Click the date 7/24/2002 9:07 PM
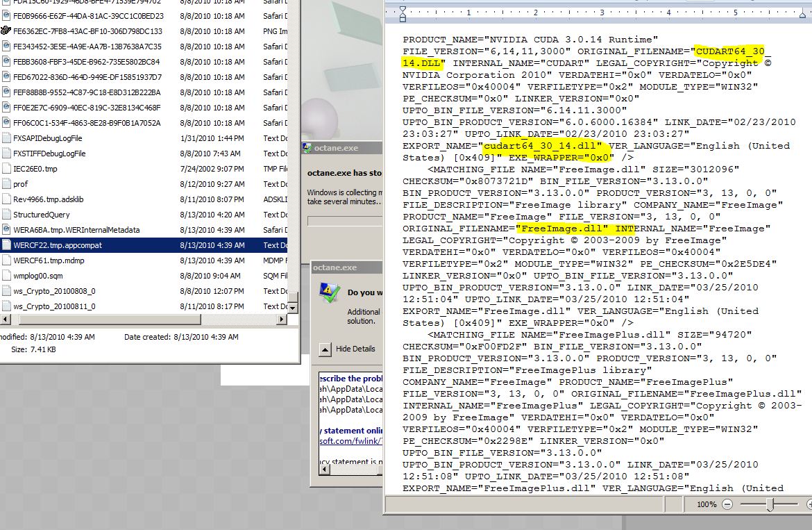The width and height of the screenshot is (812, 530). pyautogui.click(x=212, y=169)
